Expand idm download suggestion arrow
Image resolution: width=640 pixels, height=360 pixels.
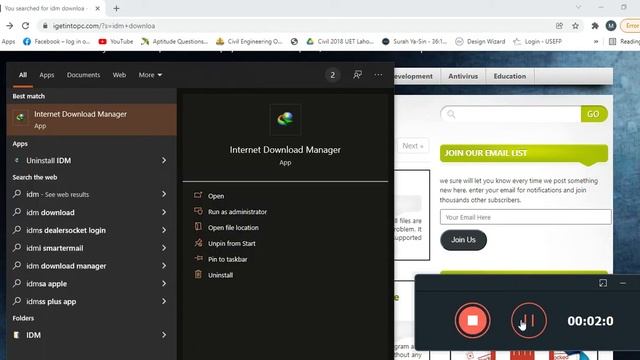tap(164, 212)
